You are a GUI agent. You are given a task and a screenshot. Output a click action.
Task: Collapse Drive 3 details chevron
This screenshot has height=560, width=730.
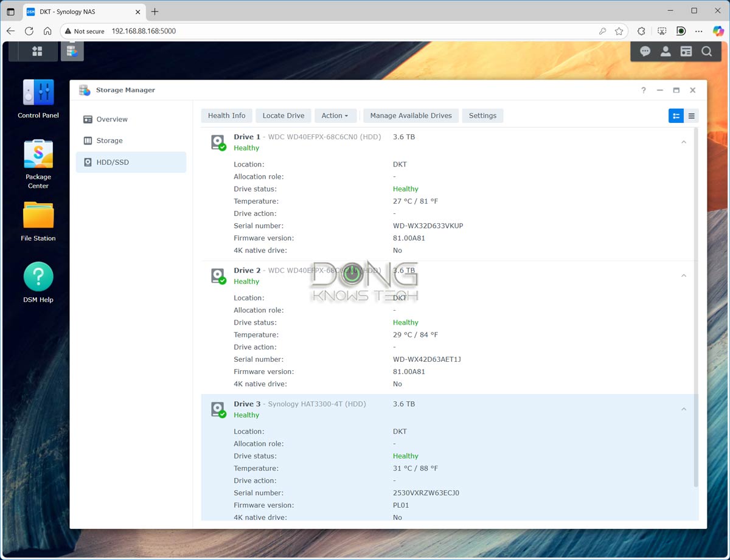tap(684, 409)
